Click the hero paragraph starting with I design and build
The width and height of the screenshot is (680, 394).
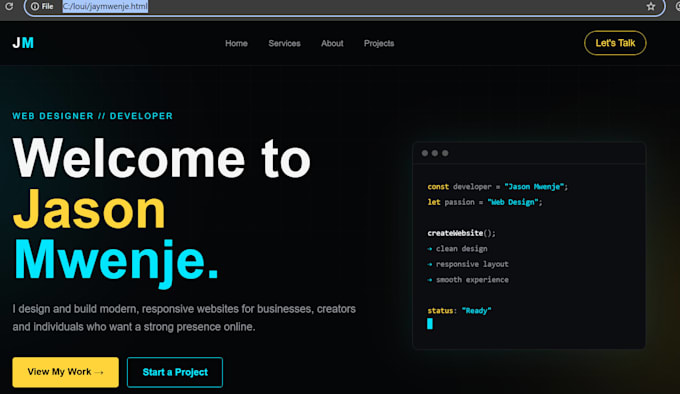point(184,318)
